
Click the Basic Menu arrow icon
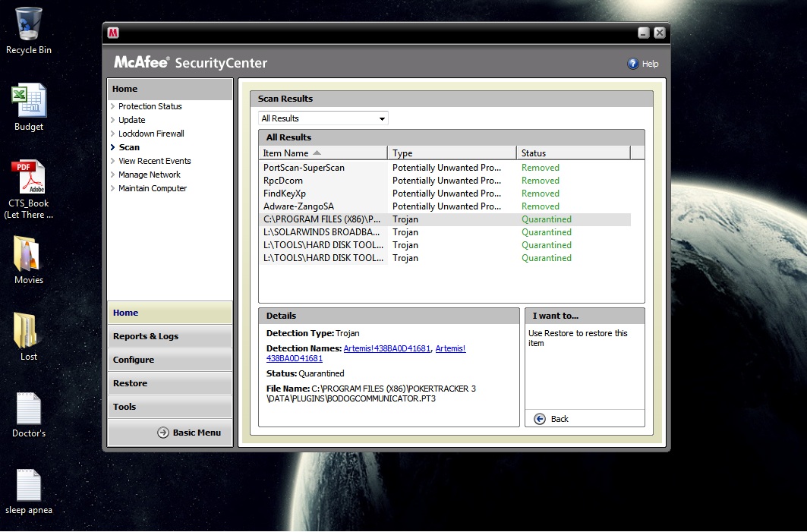point(163,433)
